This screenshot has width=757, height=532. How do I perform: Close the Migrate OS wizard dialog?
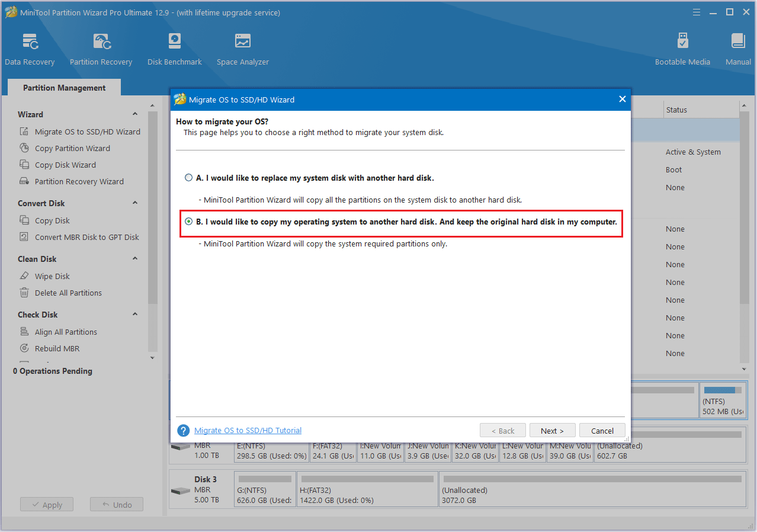click(x=622, y=99)
